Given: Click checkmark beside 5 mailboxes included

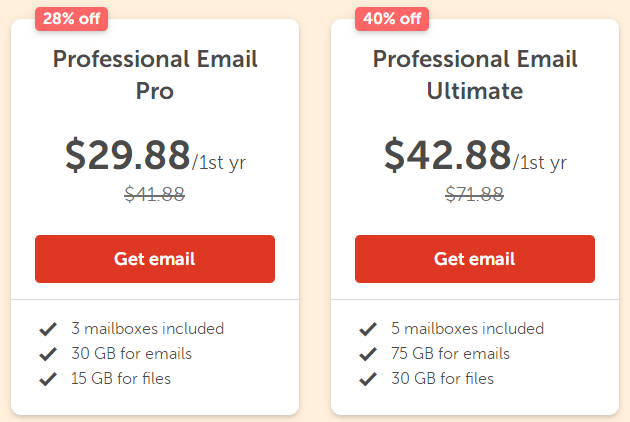Looking at the screenshot, I should tap(367, 329).
